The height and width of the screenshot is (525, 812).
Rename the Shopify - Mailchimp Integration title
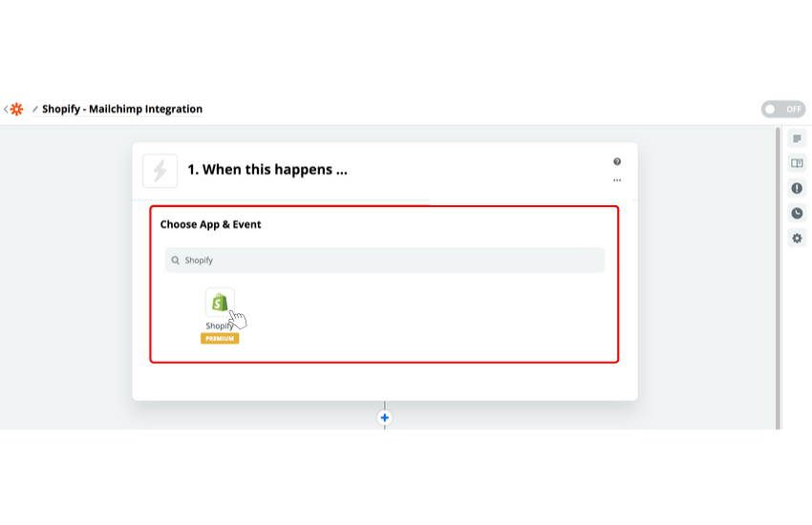[122, 109]
